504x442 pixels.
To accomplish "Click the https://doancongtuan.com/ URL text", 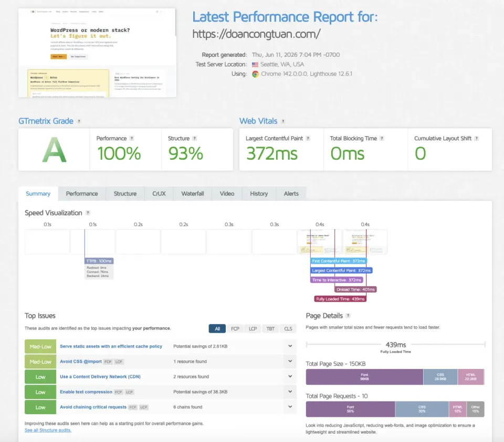I will (x=256, y=34).
